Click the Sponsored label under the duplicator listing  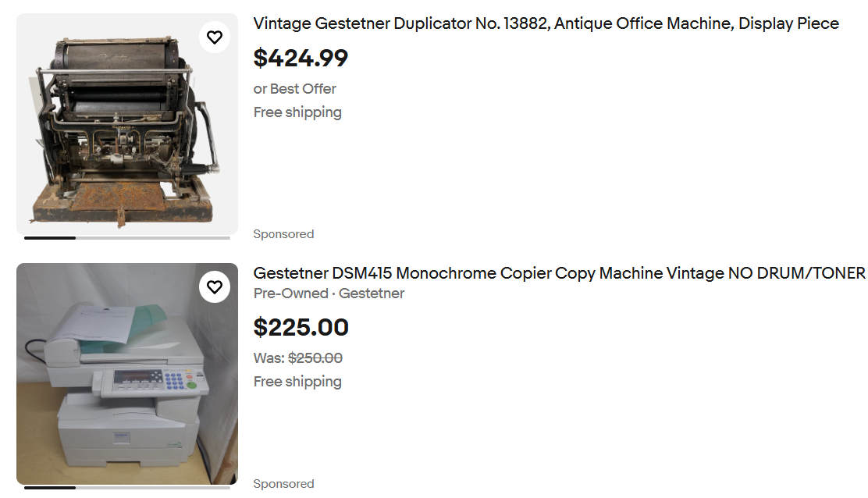(x=283, y=234)
